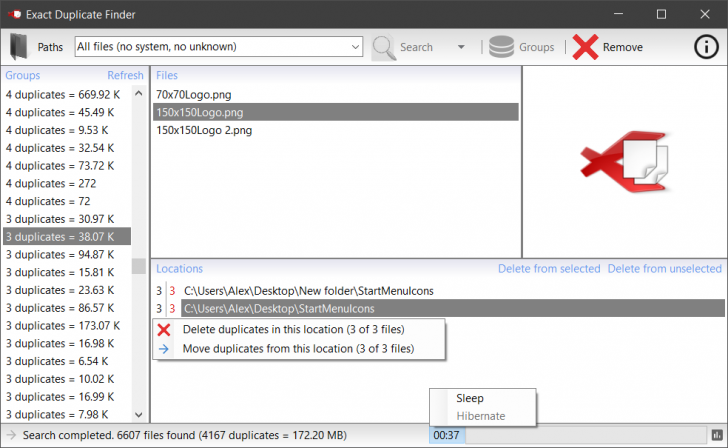Select group 4 duplicates = 669.92 K
The image size is (728, 448).
point(67,95)
